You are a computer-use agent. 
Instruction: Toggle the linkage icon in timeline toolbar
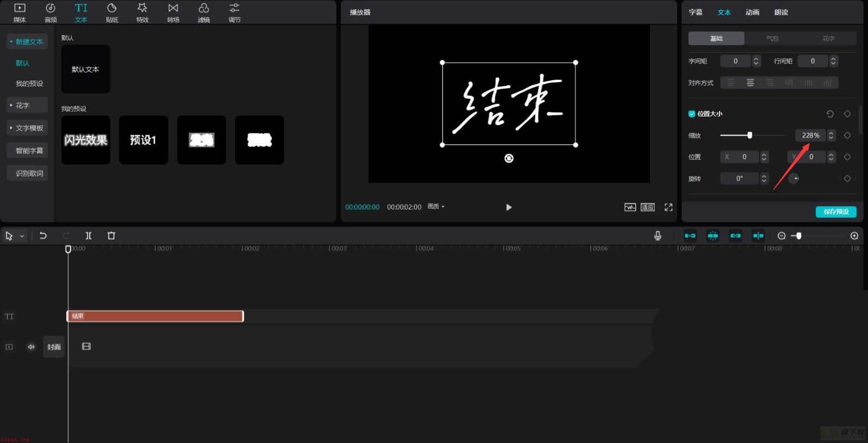pyautogui.click(x=736, y=235)
